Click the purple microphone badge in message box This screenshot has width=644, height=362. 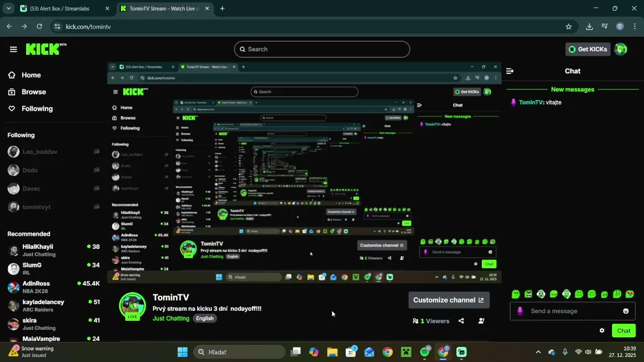pyautogui.click(x=520, y=311)
